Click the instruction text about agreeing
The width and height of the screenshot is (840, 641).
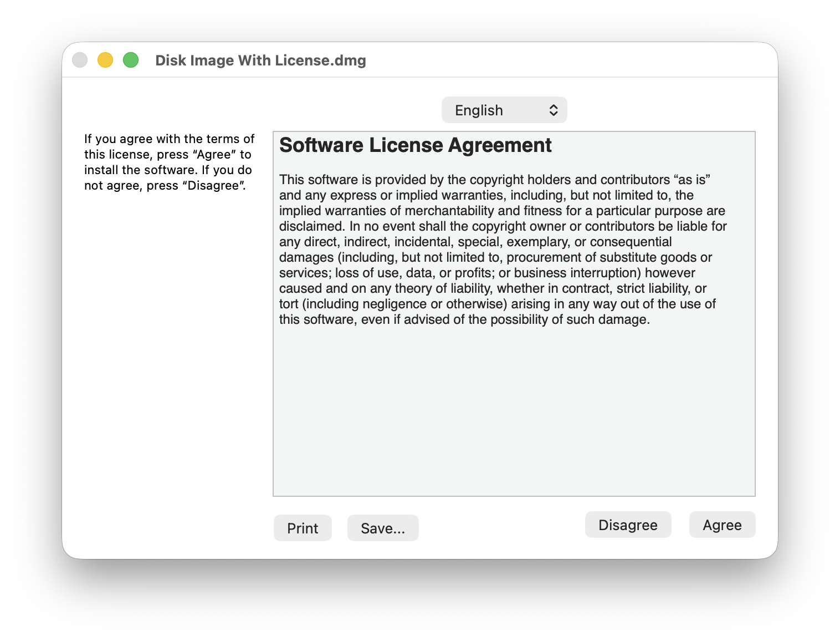(x=168, y=162)
